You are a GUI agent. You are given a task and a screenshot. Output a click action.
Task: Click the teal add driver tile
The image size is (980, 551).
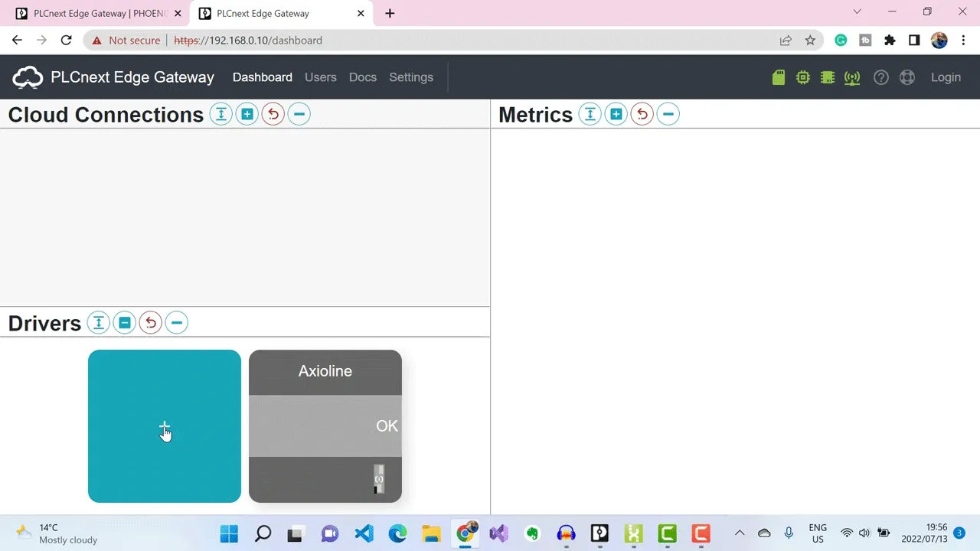click(x=165, y=426)
